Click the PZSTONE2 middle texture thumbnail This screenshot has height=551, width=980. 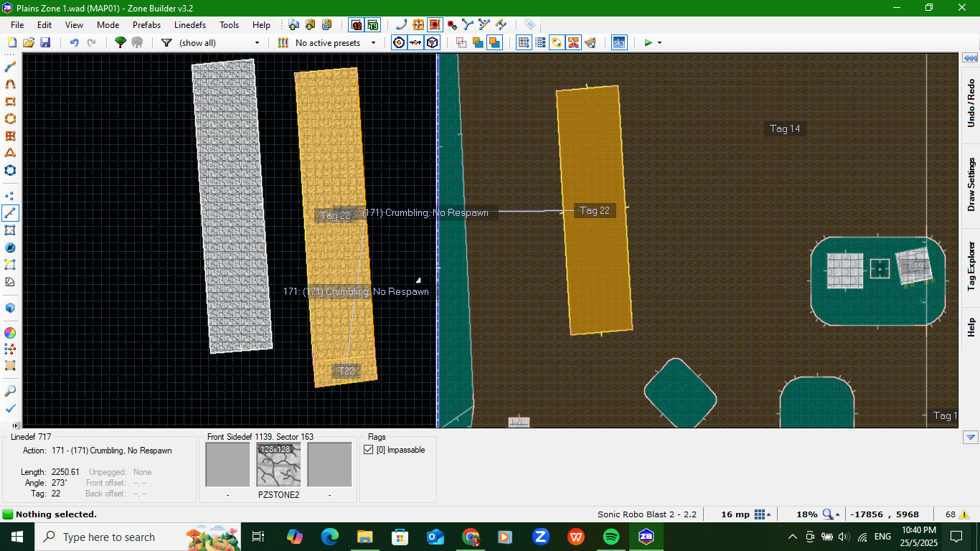point(278,465)
